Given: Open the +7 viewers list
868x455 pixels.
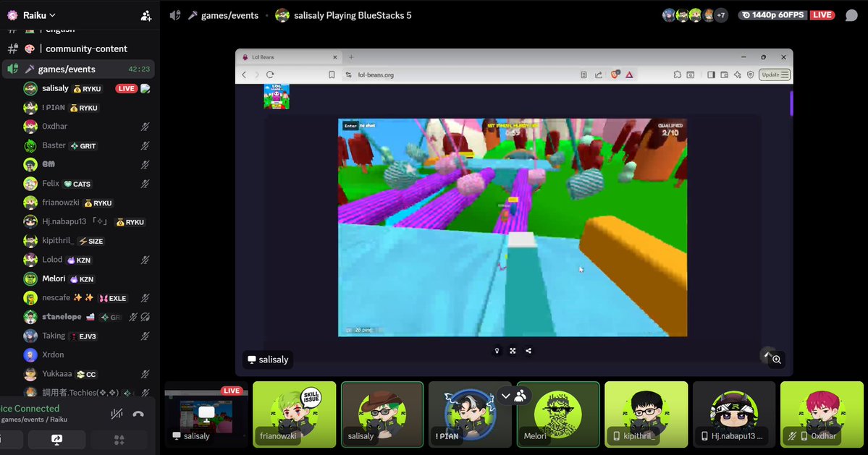Looking at the screenshot, I should [x=721, y=15].
